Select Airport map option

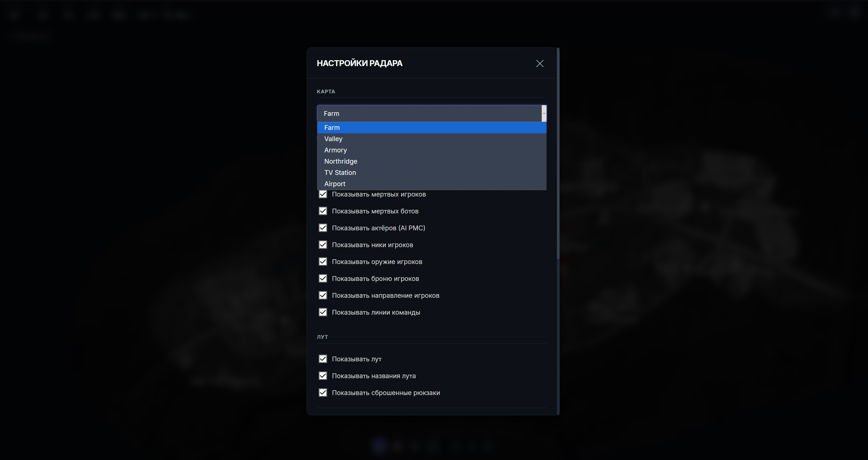click(x=335, y=184)
